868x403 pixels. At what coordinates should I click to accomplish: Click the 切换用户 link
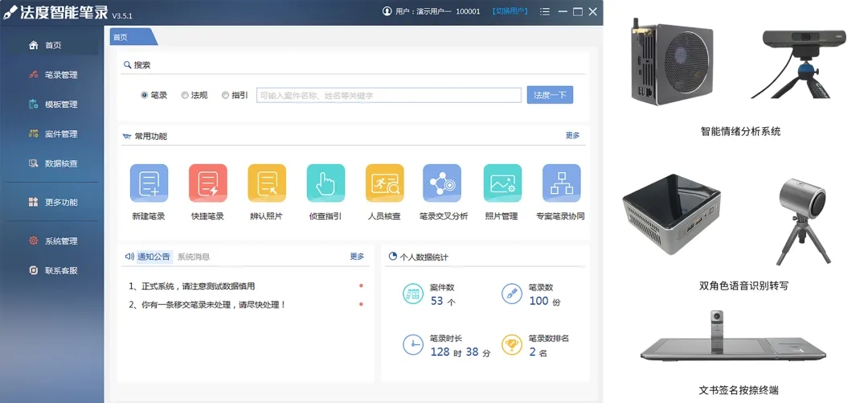[510, 12]
